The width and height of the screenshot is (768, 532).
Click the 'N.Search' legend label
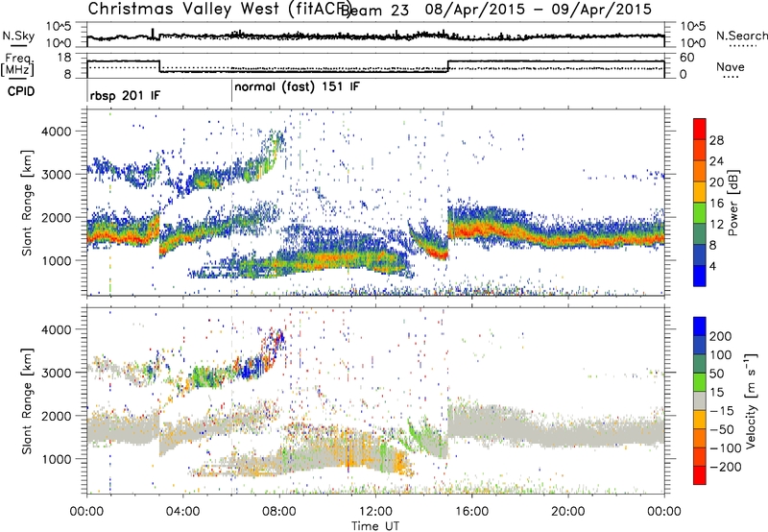(741, 36)
